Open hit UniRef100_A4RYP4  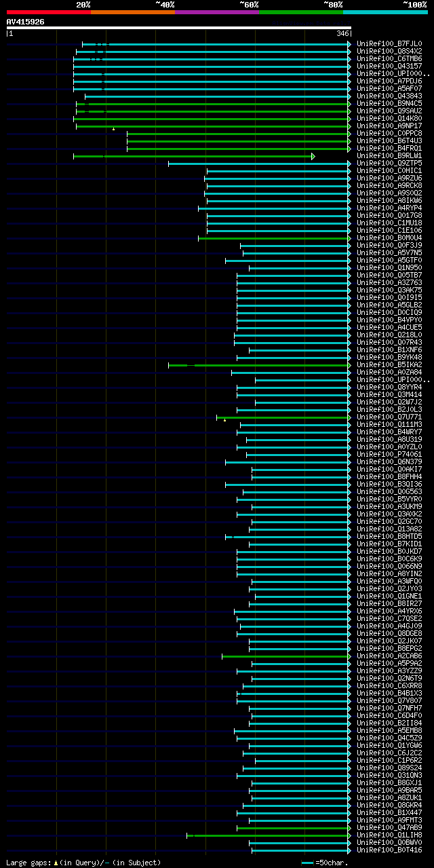coord(389,208)
